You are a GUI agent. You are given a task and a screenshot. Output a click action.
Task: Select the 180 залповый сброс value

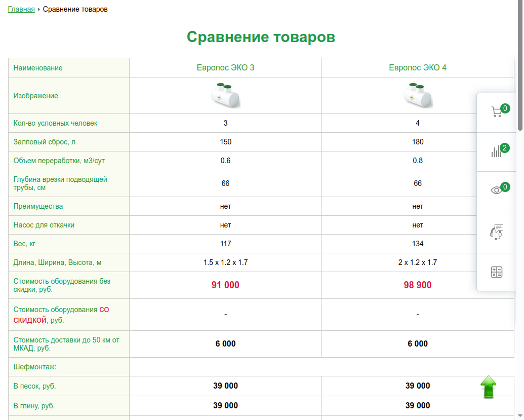[x=418, y=142]
